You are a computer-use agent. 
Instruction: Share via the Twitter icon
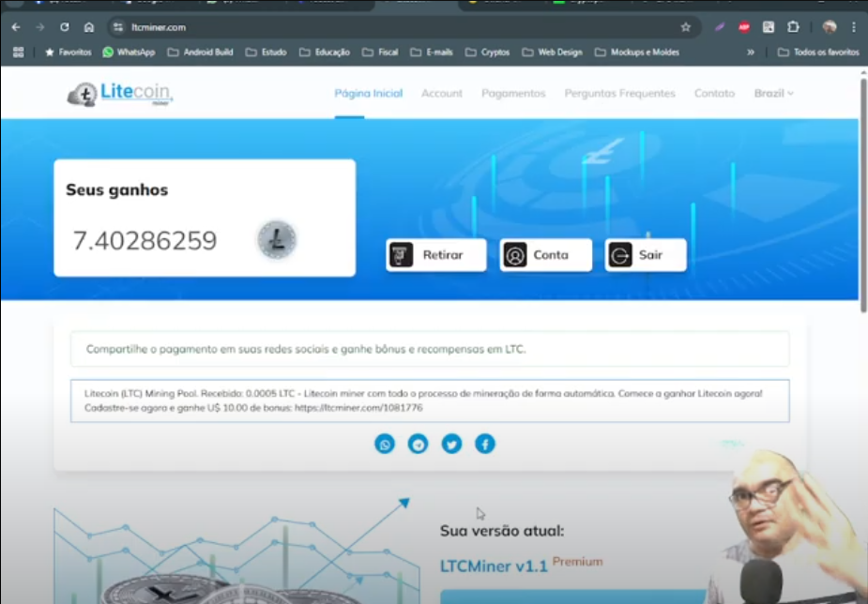(x=451, y=445)
